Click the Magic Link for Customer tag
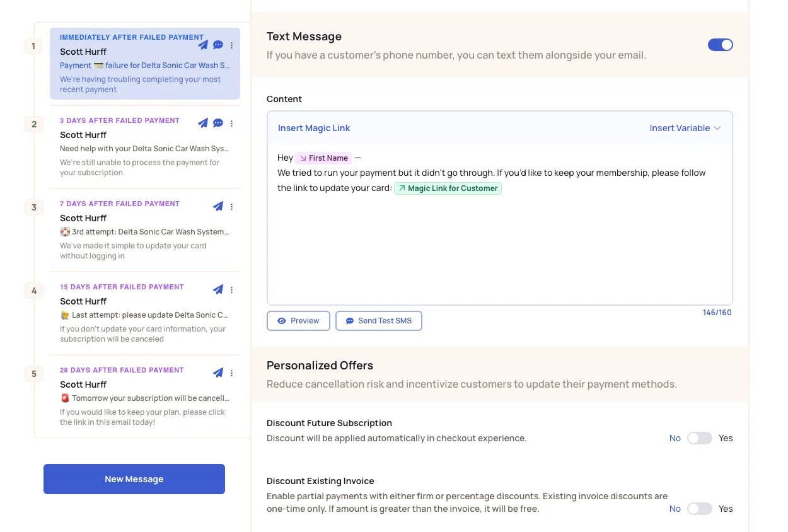 point(448,188)
